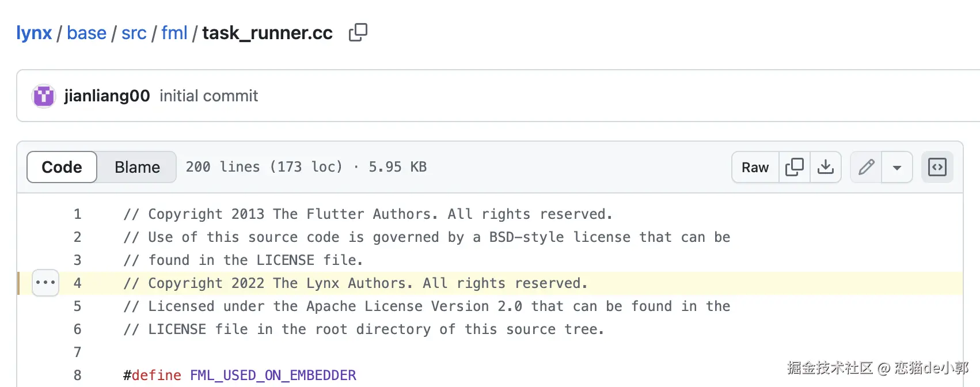Open the lynx repository link

coord(34,33)
